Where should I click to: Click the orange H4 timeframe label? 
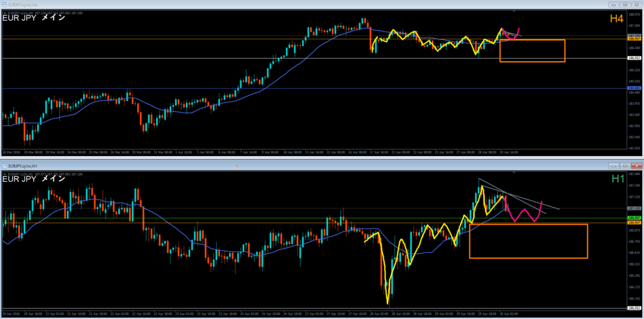616,19
